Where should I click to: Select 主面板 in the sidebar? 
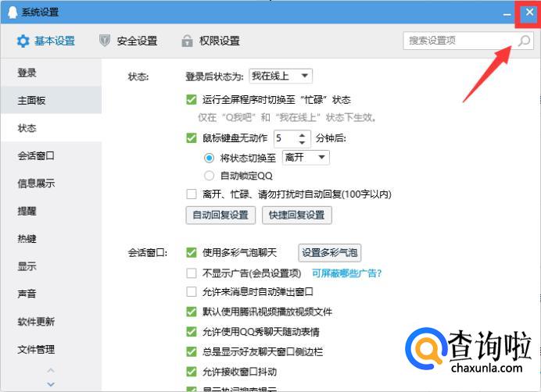(x=51, y=100)
